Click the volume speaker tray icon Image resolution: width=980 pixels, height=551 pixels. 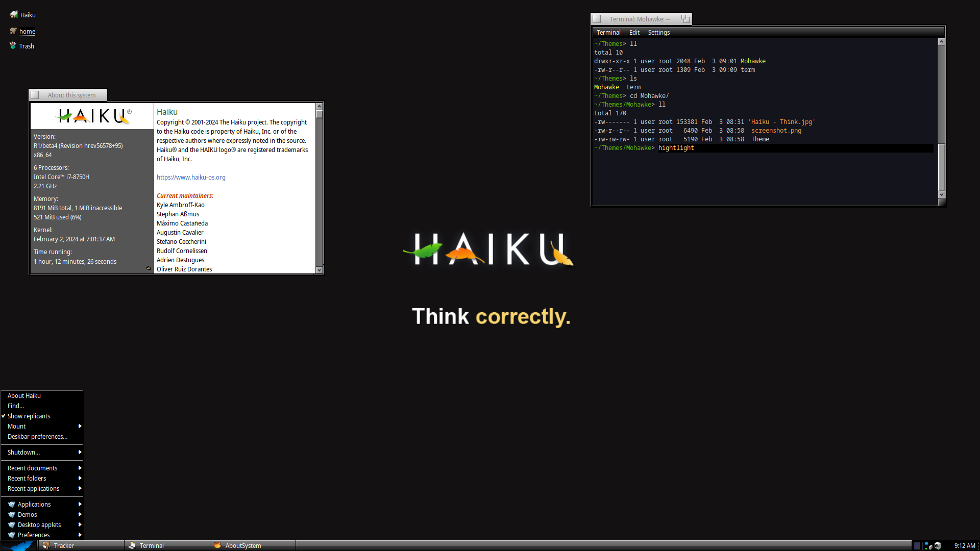pyautogui.click(x=938, y=545)
